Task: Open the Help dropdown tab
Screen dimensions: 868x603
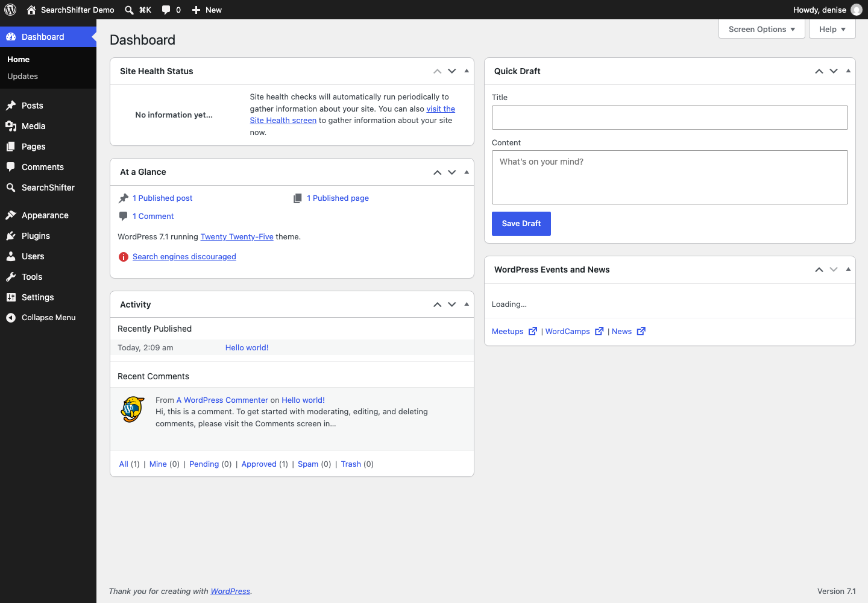Action: (832, 29)
